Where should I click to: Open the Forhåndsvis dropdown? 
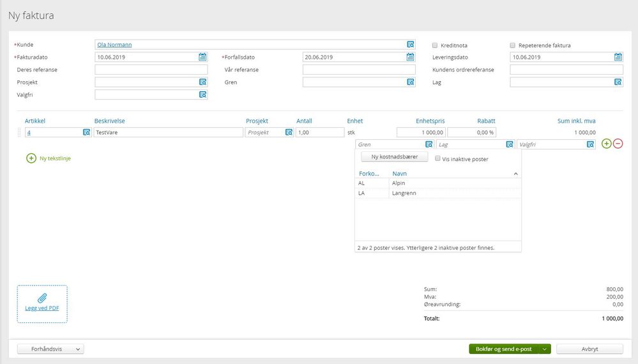[x=50, y=349]
